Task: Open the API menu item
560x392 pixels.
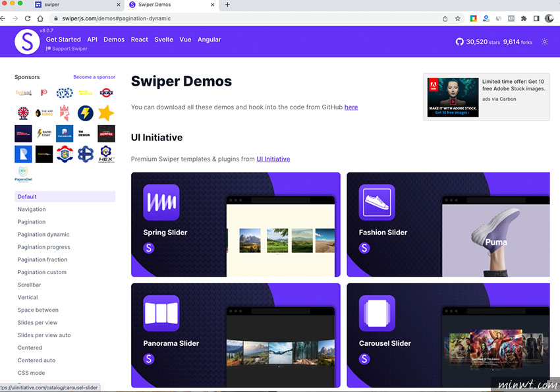Action: (x=92, y=40)
